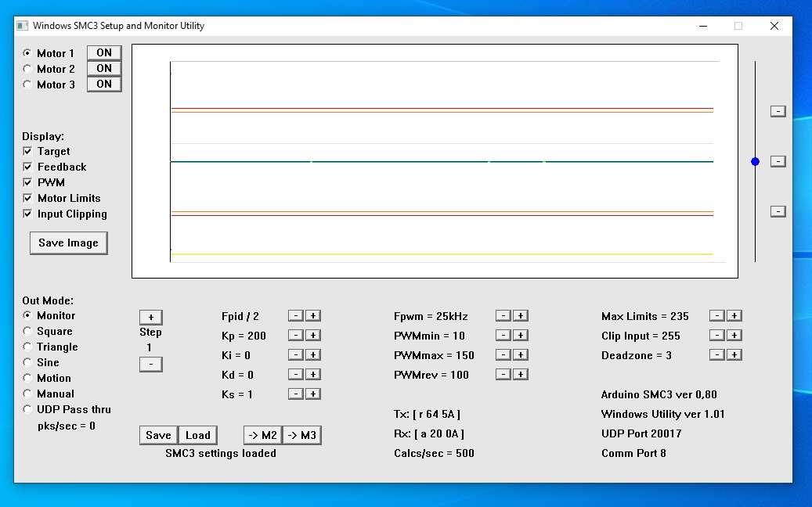Increase Kd with its plus button
This screenshot has width=812, height=507.
point(312,375)
